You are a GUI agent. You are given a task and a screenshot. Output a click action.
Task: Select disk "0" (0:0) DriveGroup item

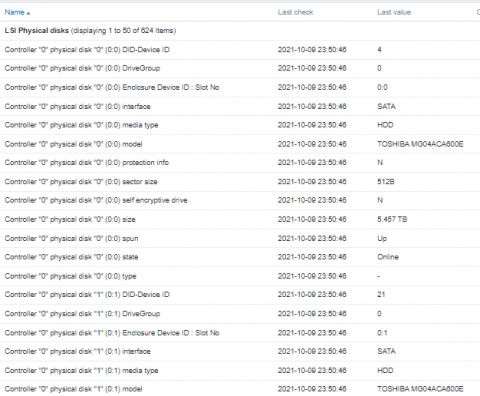tap(82, 68)
